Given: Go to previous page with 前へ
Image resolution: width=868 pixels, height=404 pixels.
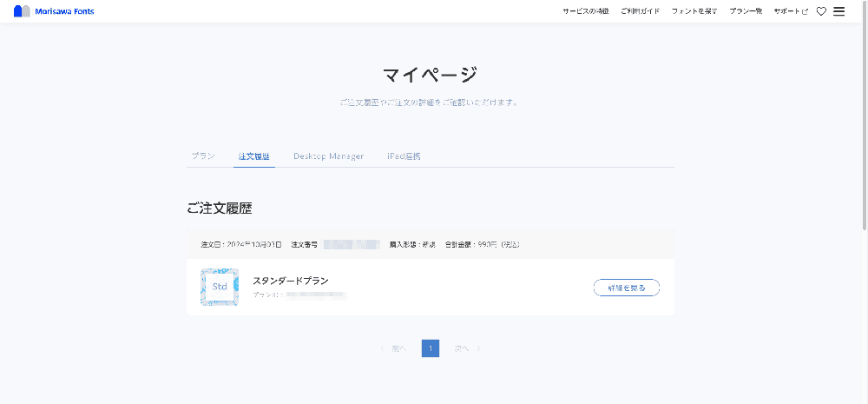Looking at the screenshot, I should point(394,348).
